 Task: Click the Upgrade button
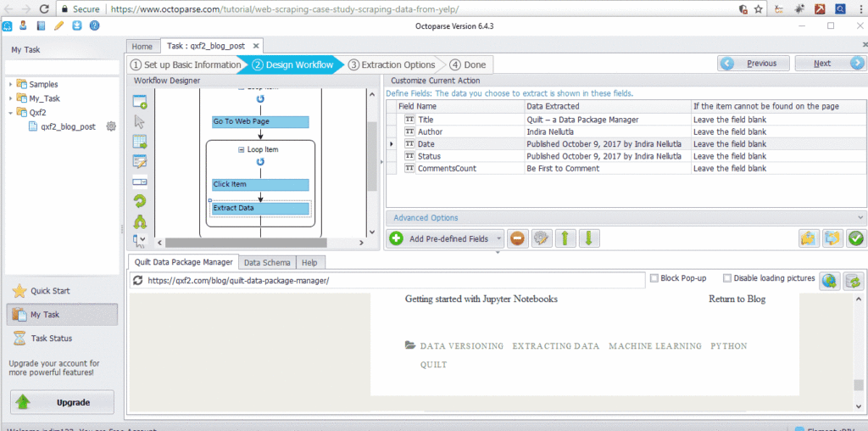[x=62, y=401]
